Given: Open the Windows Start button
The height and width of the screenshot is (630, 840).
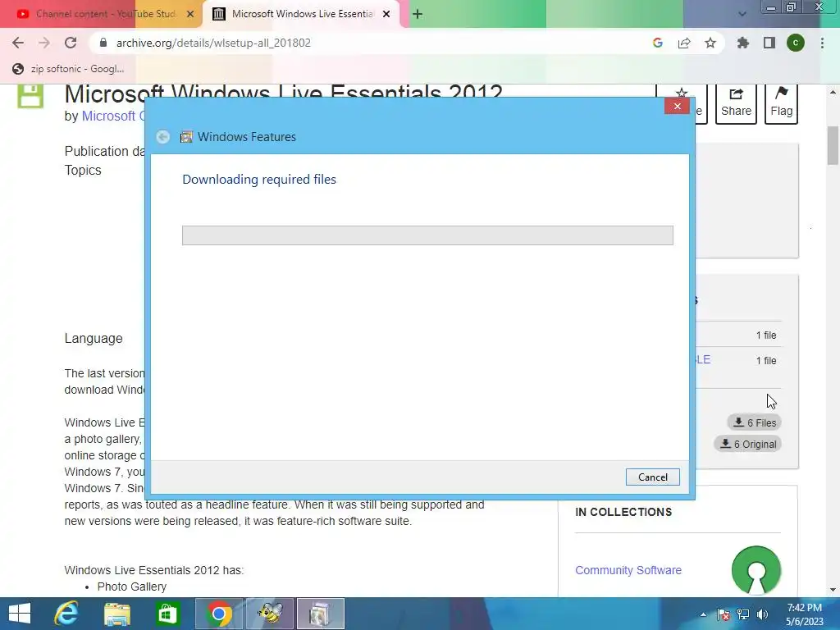Looking at the screenshot, I should (20, 614).
